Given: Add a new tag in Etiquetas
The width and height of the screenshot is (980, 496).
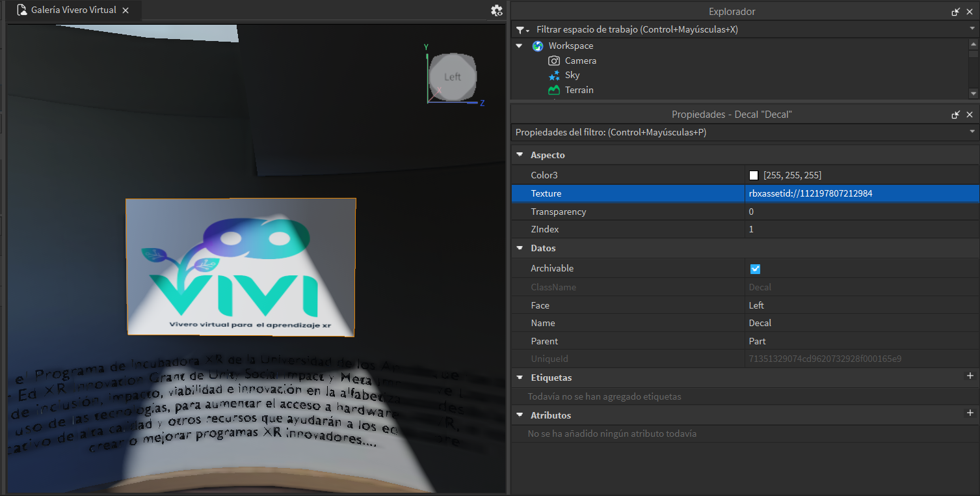Looking at the screenshot, I should click(970, 376).
